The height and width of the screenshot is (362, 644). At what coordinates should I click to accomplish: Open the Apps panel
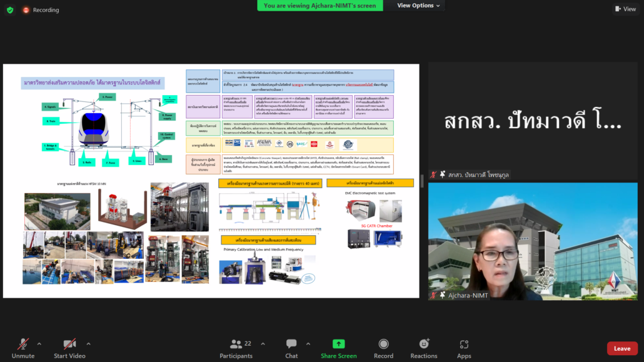464,348
